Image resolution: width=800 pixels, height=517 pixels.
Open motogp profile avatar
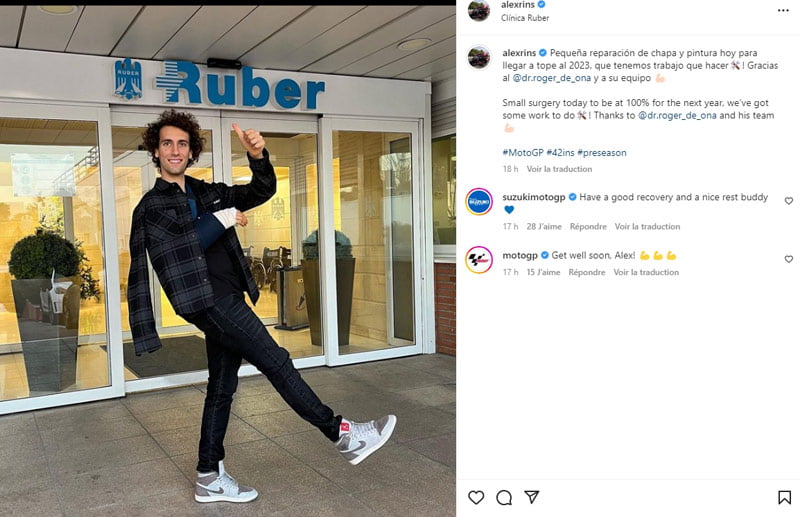(x=479, y=260)
